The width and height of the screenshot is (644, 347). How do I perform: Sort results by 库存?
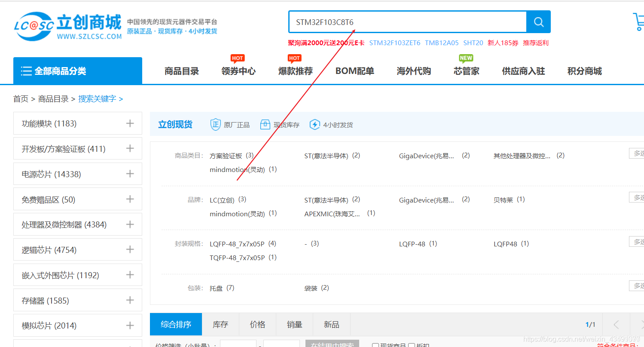(220, 325)
